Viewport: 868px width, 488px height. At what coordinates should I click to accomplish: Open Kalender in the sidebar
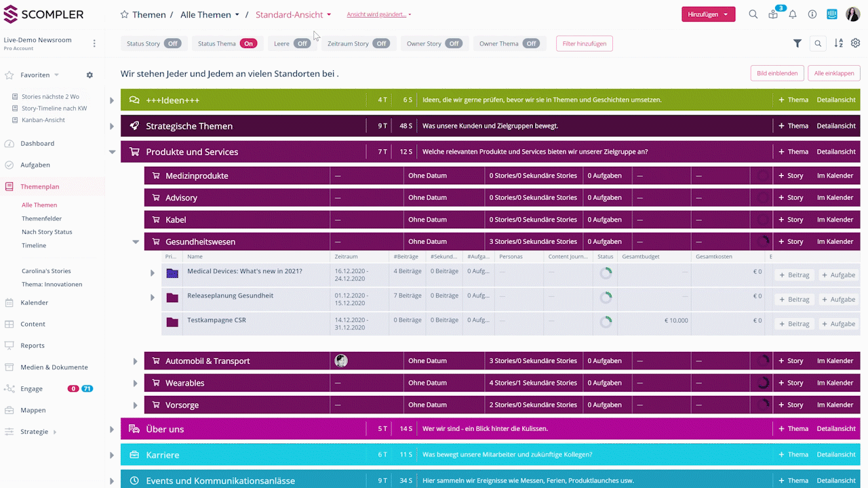[x=34, y=302]
